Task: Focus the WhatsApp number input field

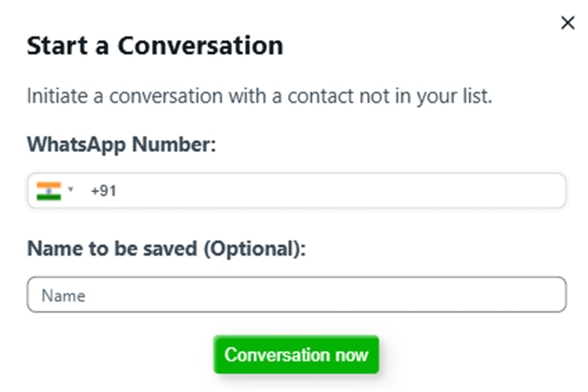Action: pyautogui.click(x=325, y=191)
